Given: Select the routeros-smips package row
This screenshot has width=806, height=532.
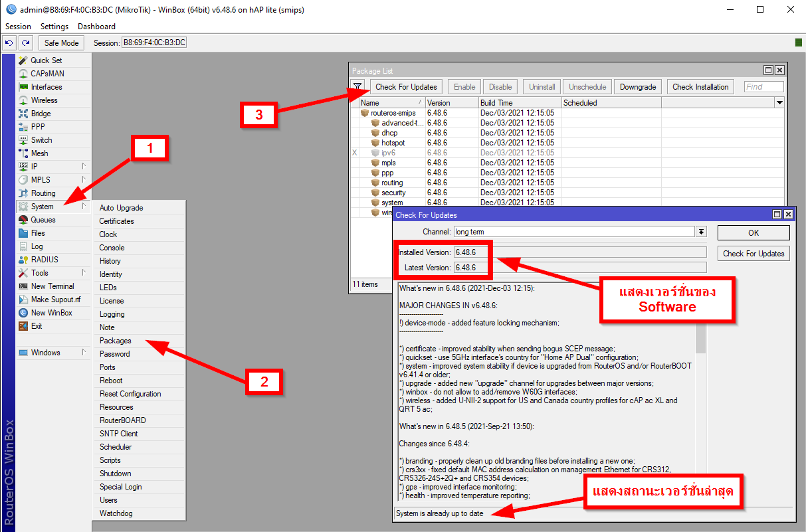Looking at the screenshot, I should tap(567, 113).
